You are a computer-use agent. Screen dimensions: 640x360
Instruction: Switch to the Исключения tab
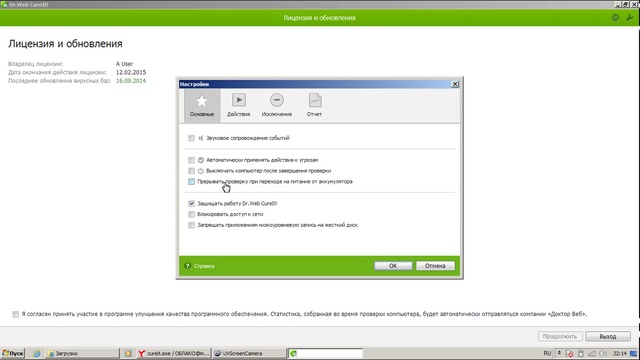pos(277,106)
